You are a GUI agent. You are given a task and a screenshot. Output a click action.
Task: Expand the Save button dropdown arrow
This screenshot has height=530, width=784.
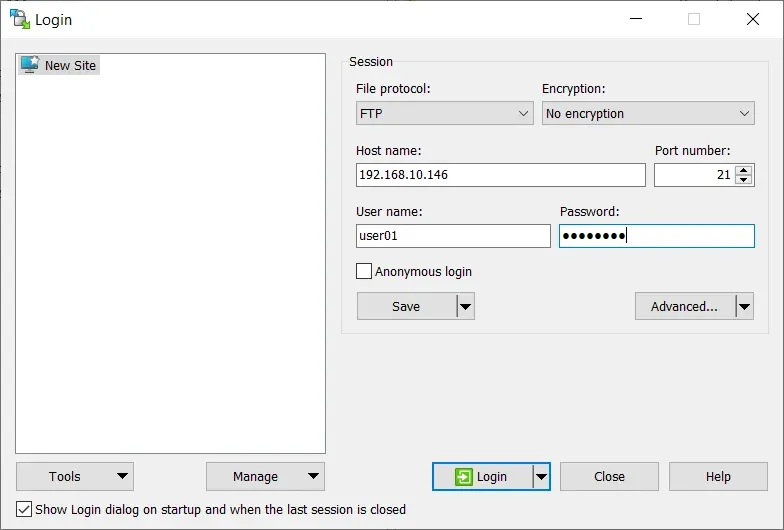(466, 306)
